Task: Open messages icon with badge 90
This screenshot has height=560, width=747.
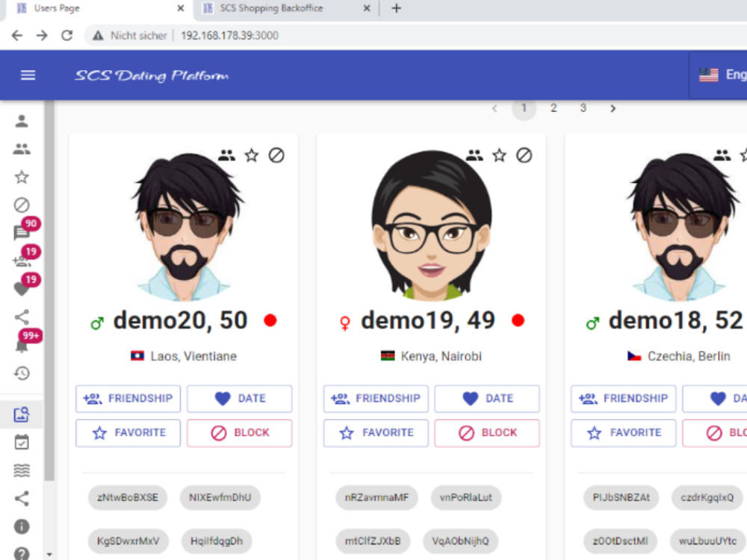Action: click(x=22, y=232)
